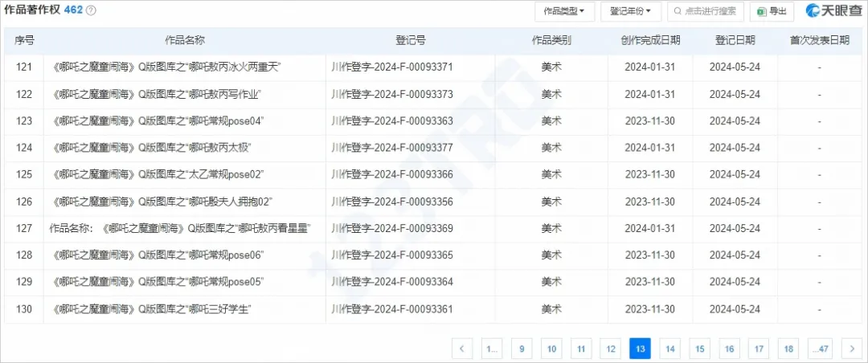Screen dimensions: 868x363
Task: Click registration number 川作登字-2024-F-00093363
Action: point(392,121)
